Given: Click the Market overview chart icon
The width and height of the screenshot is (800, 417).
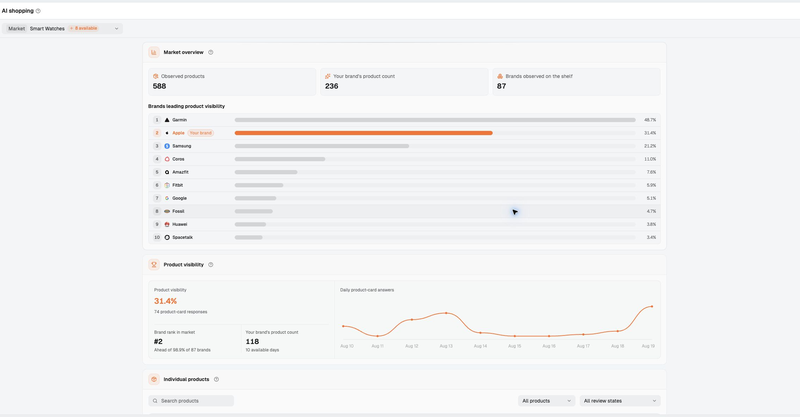Looking at the screenshot, I should pos(154,52).
